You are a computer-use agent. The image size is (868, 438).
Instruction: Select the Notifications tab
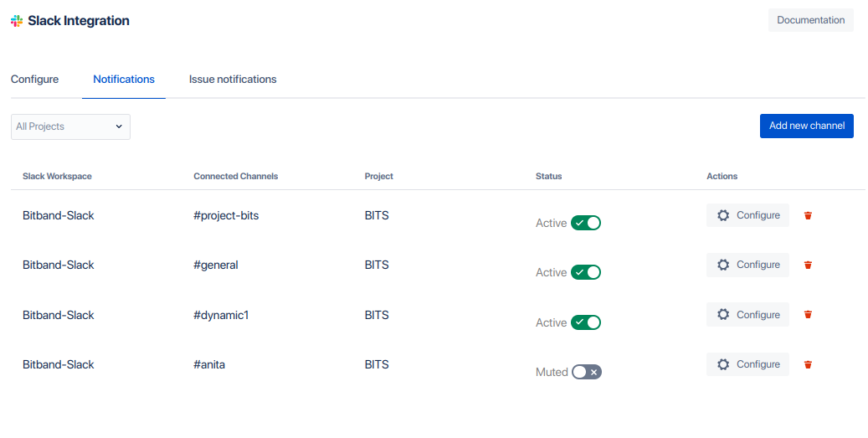pyautogui.click(x=123, y=80)
